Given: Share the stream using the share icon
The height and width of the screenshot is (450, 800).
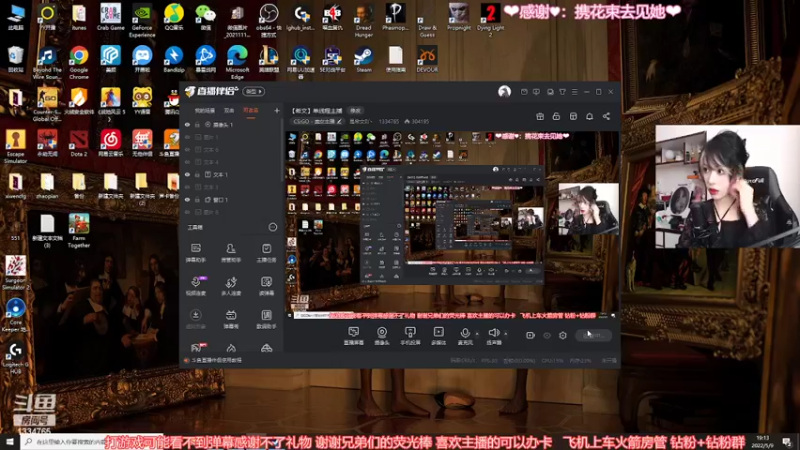Looking at the screenshot, I should point(606,116).
